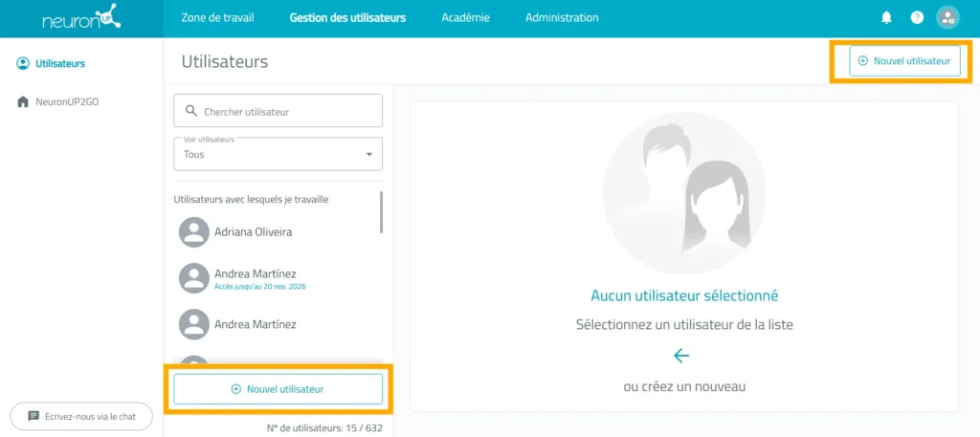The height and width of the screenshot is (437, 980).
Task: Click 'Aucun utilisateur sélectionné' heading
Action: (684, 295)
